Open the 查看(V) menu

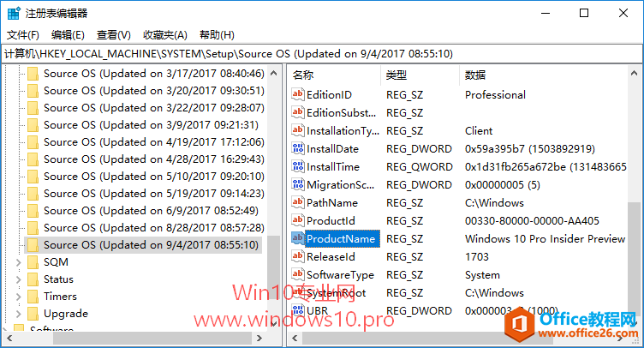click(x=113, y=35)
